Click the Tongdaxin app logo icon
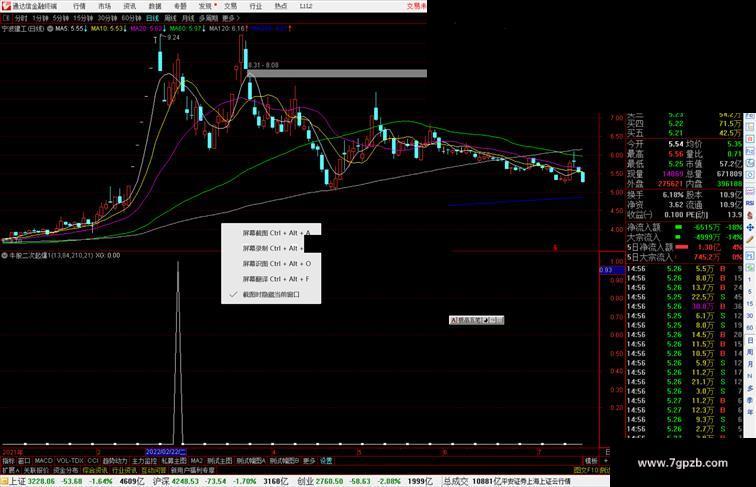This screenshot has width=756, height=487. click(6, 6)
